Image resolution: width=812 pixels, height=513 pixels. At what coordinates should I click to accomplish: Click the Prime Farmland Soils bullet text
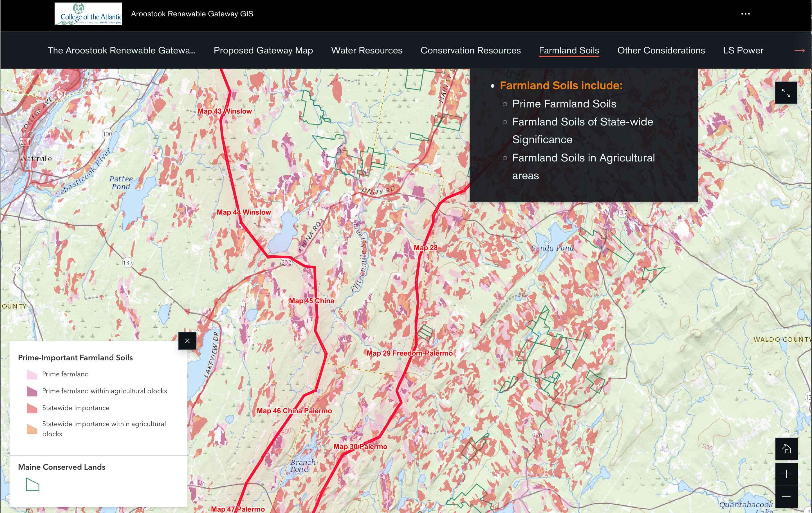564,104
